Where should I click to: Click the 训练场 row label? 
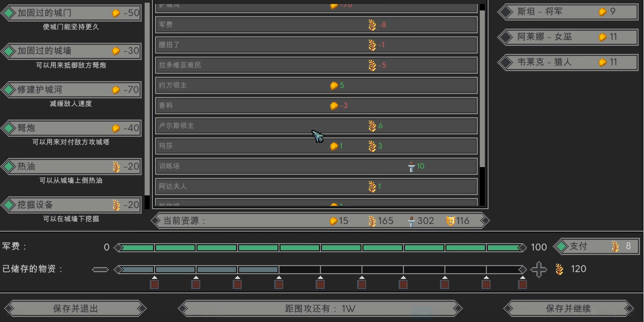[x=169, y=166]
